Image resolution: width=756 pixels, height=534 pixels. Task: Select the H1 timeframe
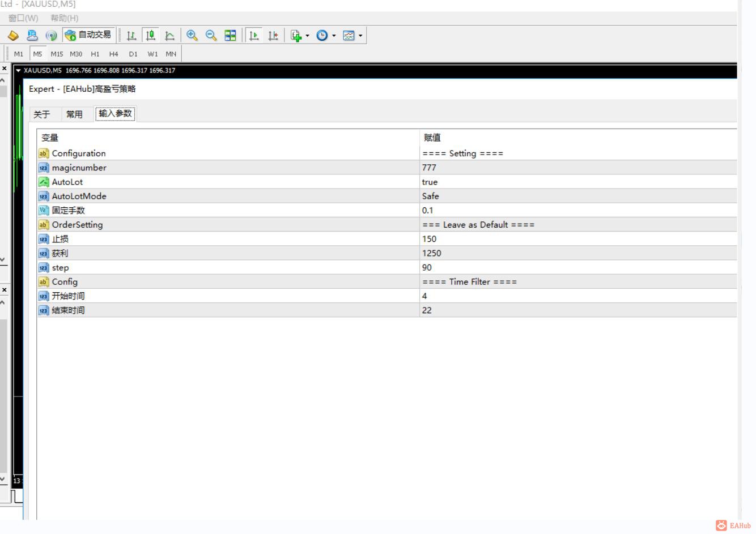point(95,54)
